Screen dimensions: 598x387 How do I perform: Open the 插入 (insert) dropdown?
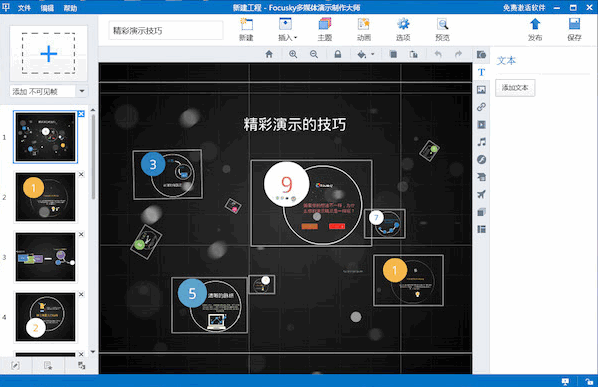pos(287,29)
